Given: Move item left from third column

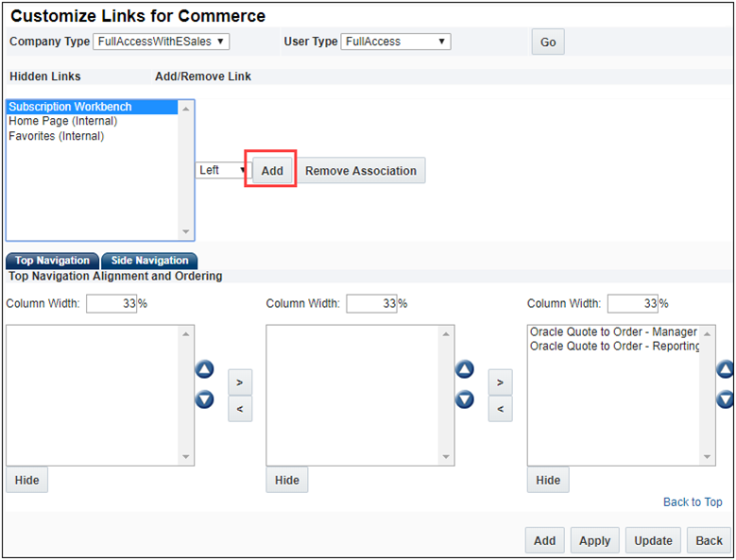Looking at the screenshot, I should click(x=501, y=409).
